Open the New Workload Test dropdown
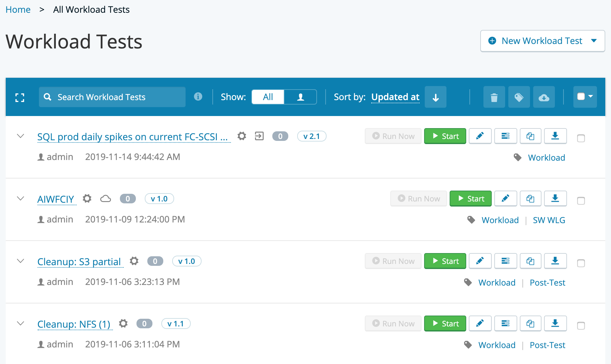Viewport: 611px width, 364px height. tap(542, 41)
